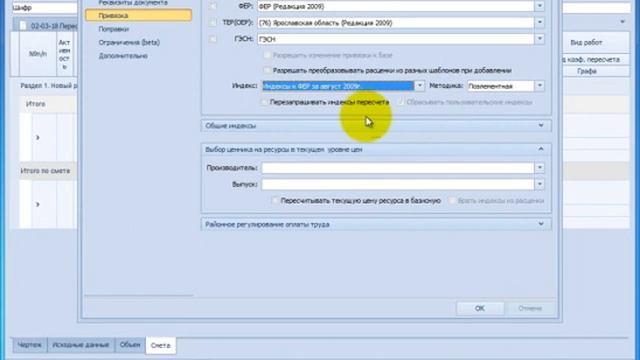Expand the row under Итого по смете
640x360 pixels.
click(x=38, y=204)
